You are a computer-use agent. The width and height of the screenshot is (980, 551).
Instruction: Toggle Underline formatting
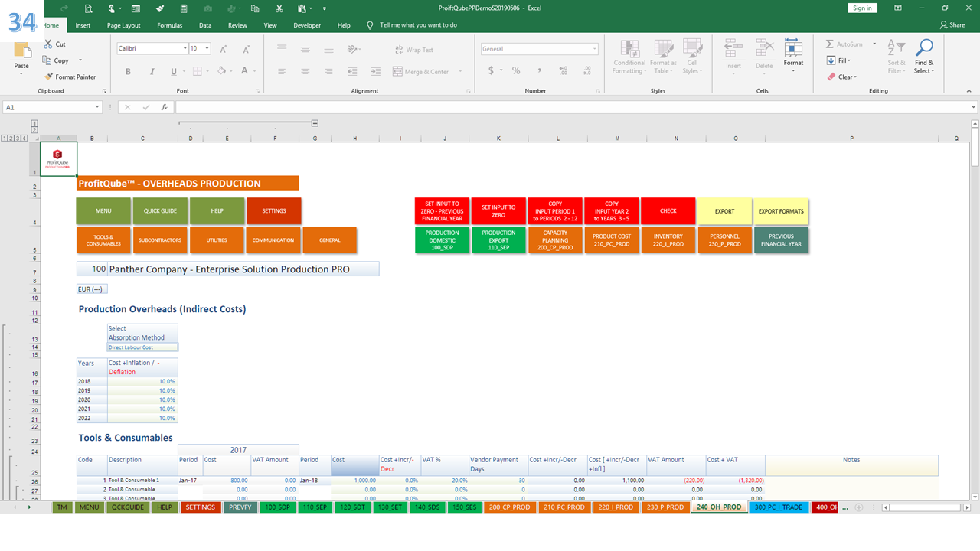174,71
